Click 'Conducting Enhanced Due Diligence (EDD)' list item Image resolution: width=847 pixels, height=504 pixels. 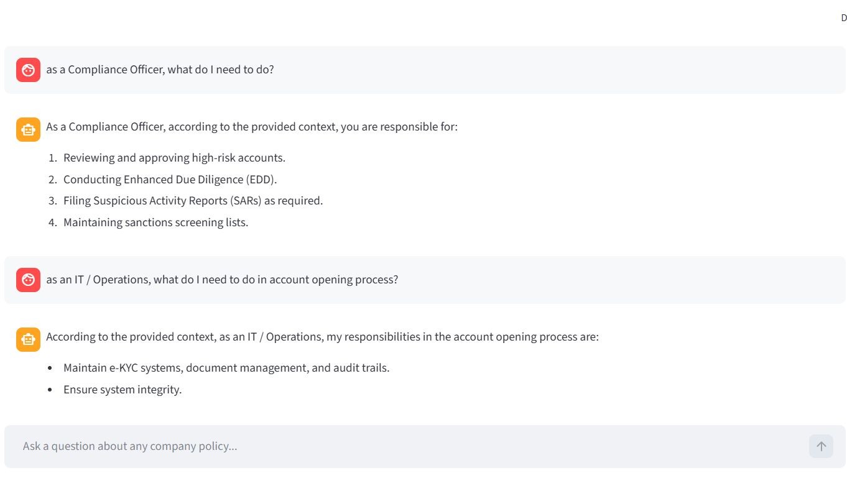pos(170,179)
